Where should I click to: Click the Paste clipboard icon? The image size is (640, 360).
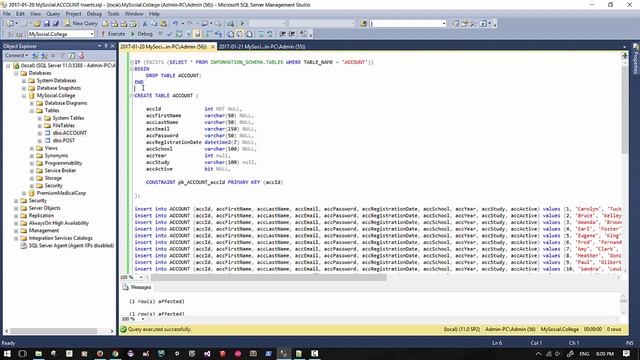coord(163,24)
